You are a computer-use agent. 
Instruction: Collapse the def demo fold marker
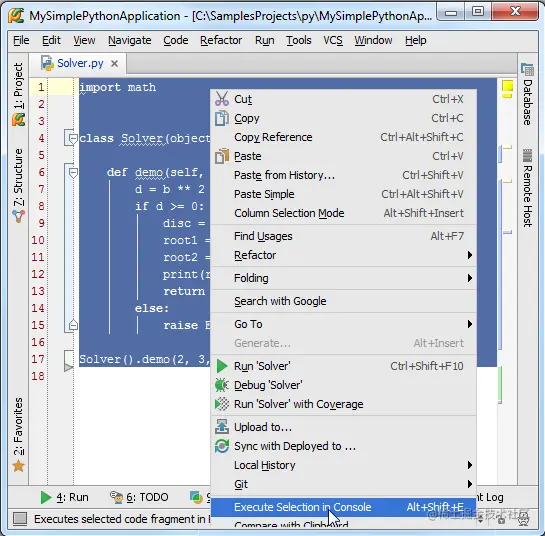pos(73,173)
